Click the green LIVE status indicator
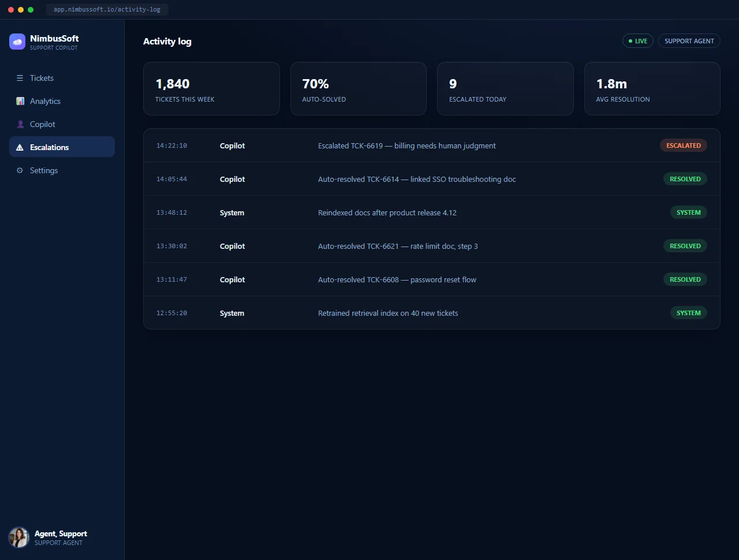 tap(638, 41)
